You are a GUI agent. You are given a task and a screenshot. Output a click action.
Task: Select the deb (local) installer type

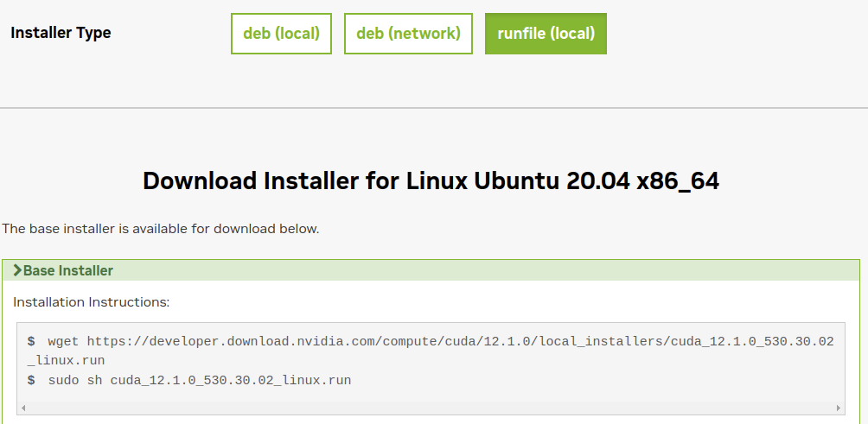[281, 34]
